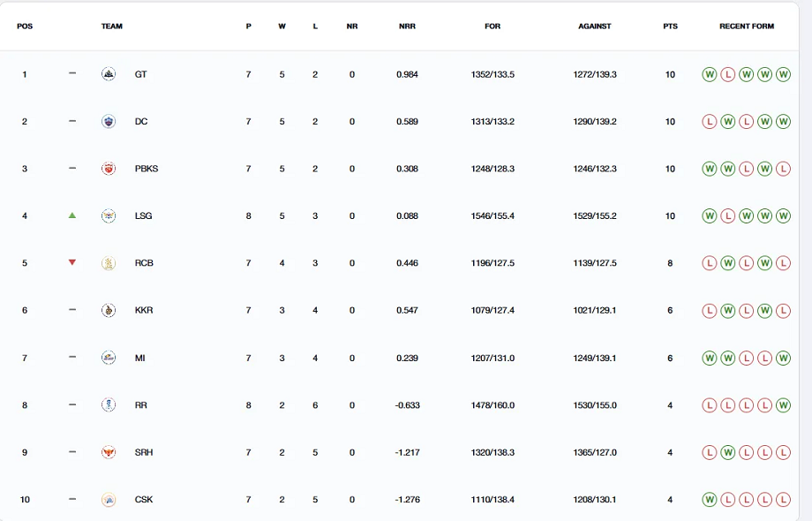Click the DC team logo icon
This screenshot has height=521, width=812.
(108, 122)
